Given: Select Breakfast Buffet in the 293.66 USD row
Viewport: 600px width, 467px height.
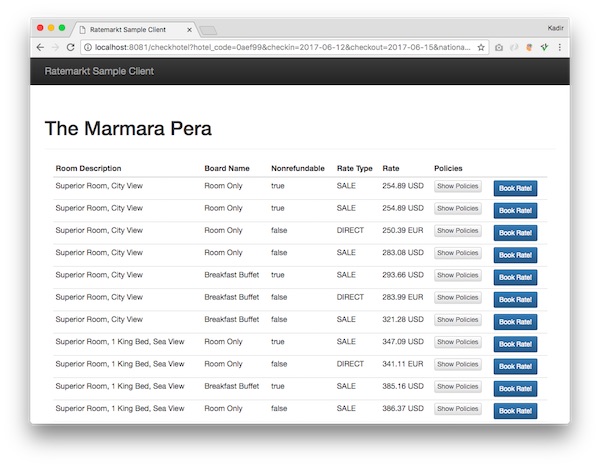Looking at the screenshot, I should coord(232,274).
